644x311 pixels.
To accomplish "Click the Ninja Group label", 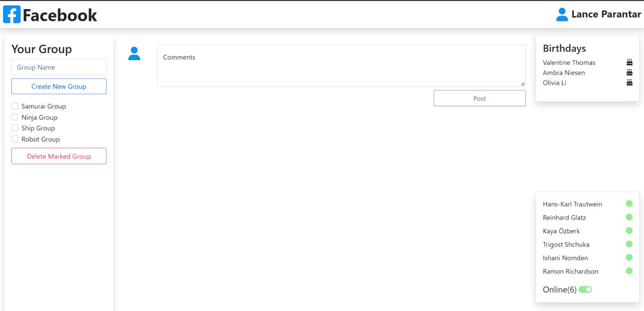I will point(39,117).
